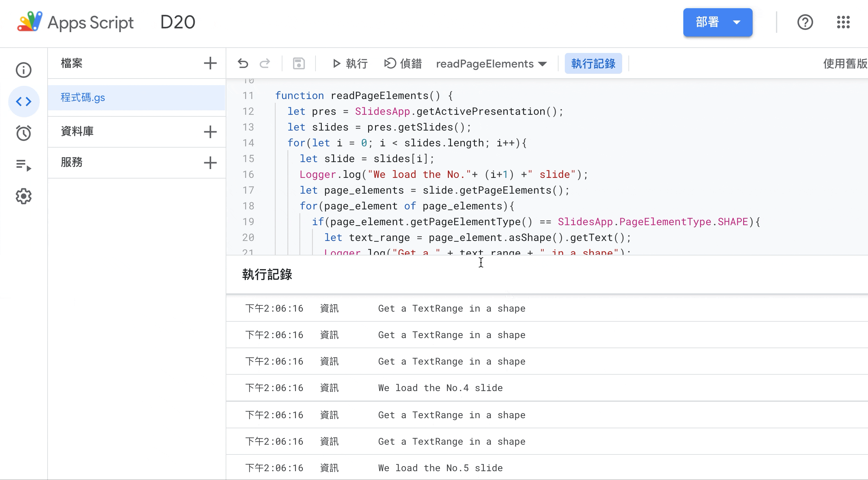
Task: Open the Editor code icon in sidebar
Action: [x=24, y=102]
